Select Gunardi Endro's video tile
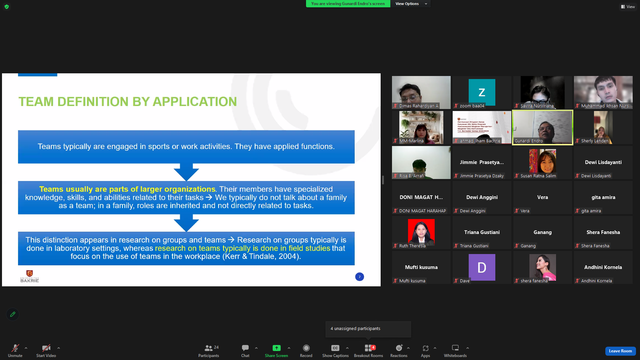This screenshot has width=640, height=360. point(542,127)
